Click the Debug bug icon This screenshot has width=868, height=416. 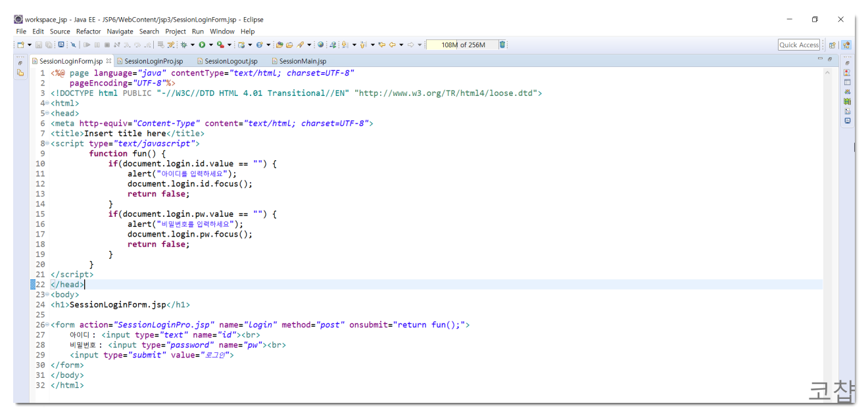coord(183,45)
